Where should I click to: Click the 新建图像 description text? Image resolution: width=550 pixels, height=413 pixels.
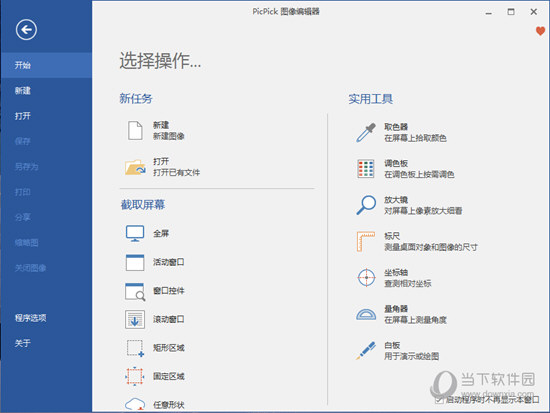[169, 136]
